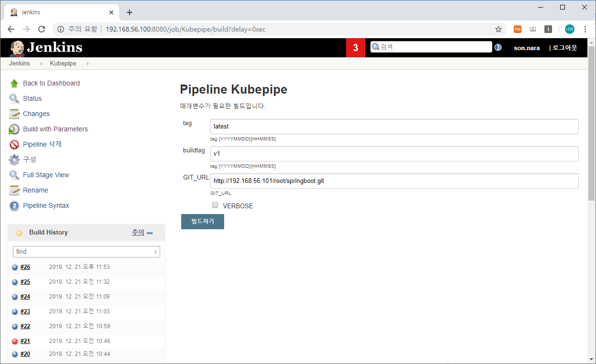
Task: Click the Build History sun icon
Action: coord(19,233)
